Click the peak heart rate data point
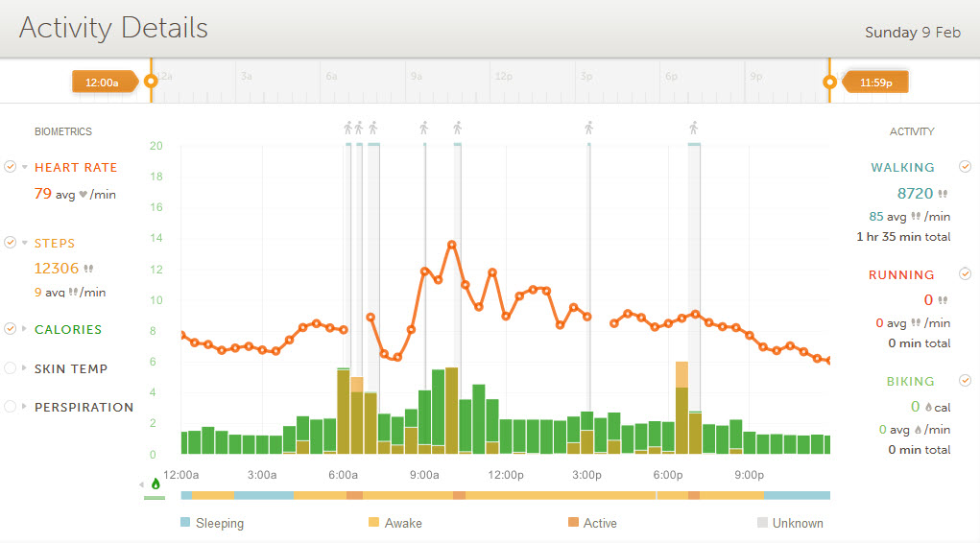Viewport: 980px width, 543px height. tap(451, 245)
